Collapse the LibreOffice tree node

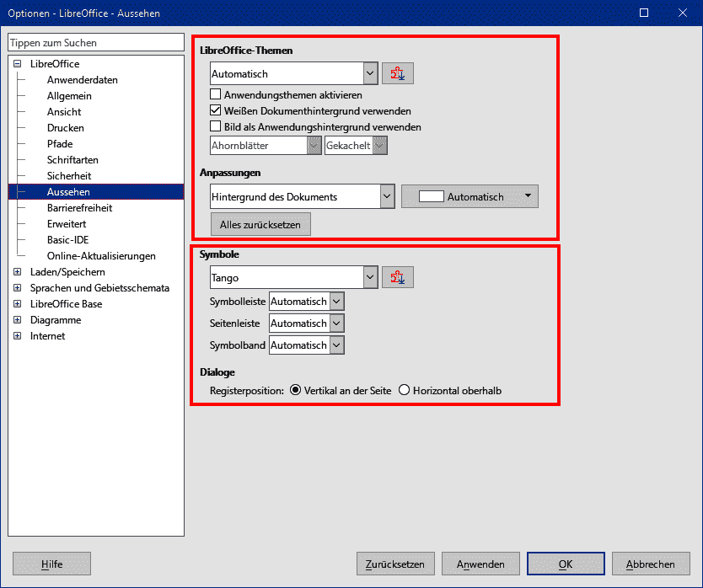[18, 64]
